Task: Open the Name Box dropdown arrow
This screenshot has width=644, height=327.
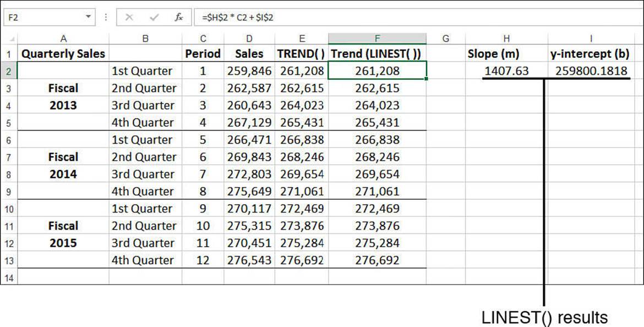Action: 88,18
